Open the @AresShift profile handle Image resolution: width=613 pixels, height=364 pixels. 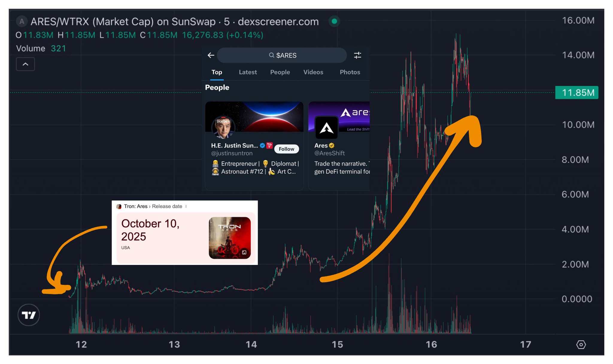pos(329,153)
